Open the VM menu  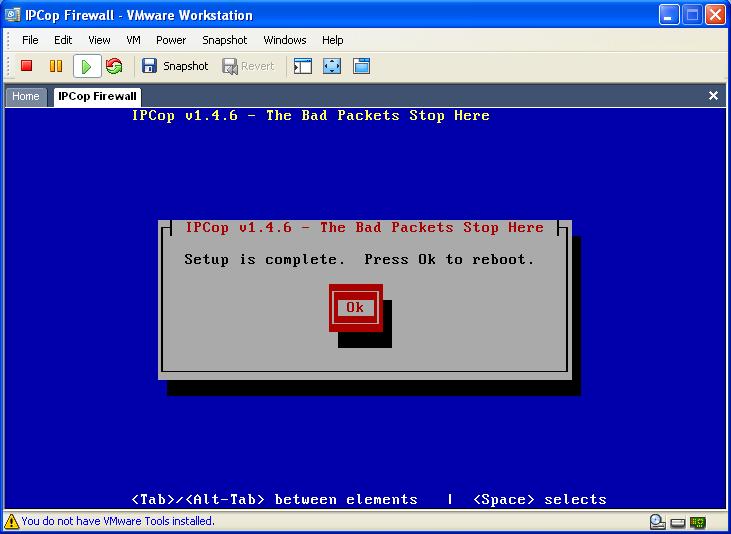point(133,40)
